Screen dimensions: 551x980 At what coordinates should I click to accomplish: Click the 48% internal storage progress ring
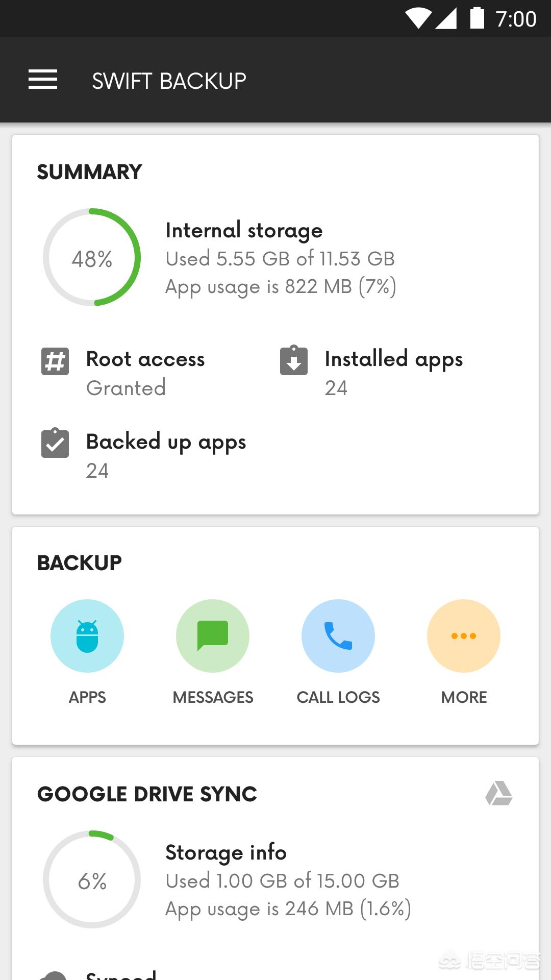pos(92,257)
